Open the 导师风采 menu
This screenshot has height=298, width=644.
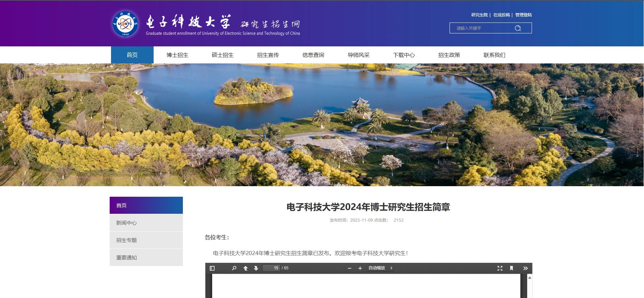(359, 55)
